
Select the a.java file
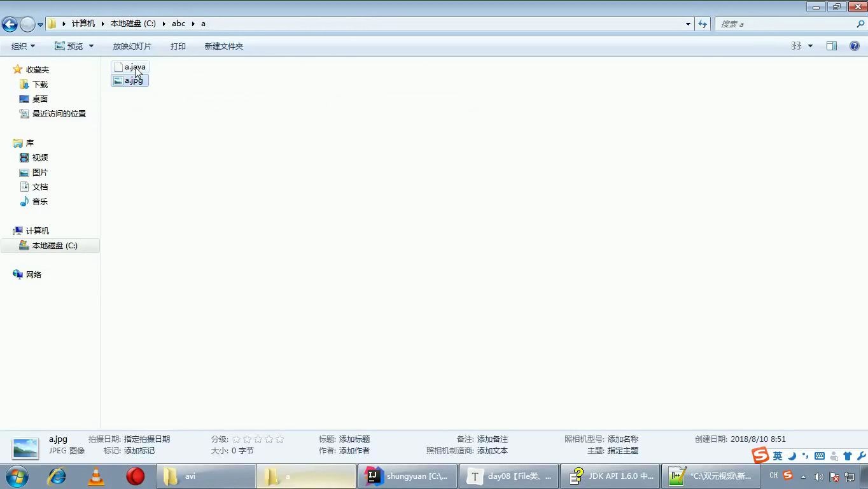tap(130, 67)
